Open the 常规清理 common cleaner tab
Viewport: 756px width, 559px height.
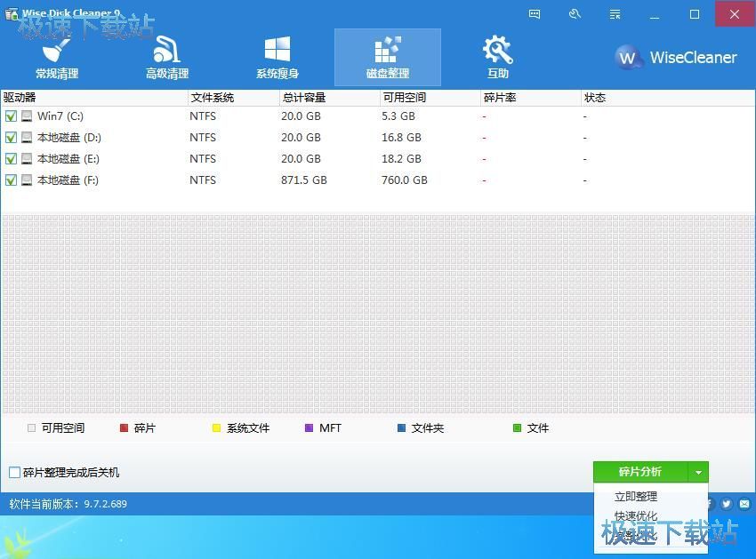pyautogui.click(x=57, y=58)
